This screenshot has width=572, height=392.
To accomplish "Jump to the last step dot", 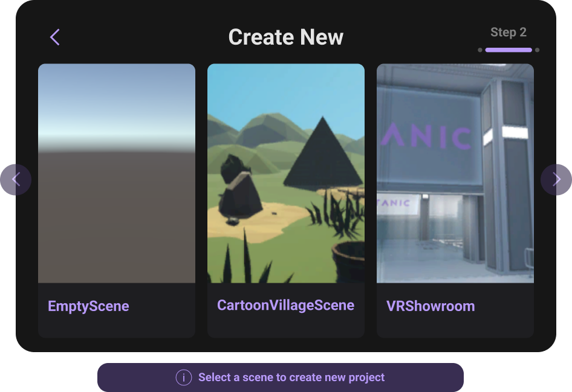I will tap(537, 50).
